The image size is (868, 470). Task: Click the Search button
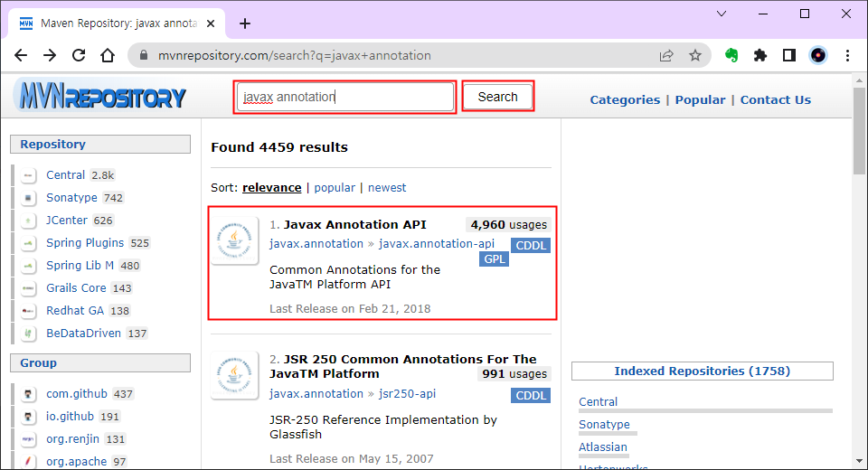(x=497, y=97)
